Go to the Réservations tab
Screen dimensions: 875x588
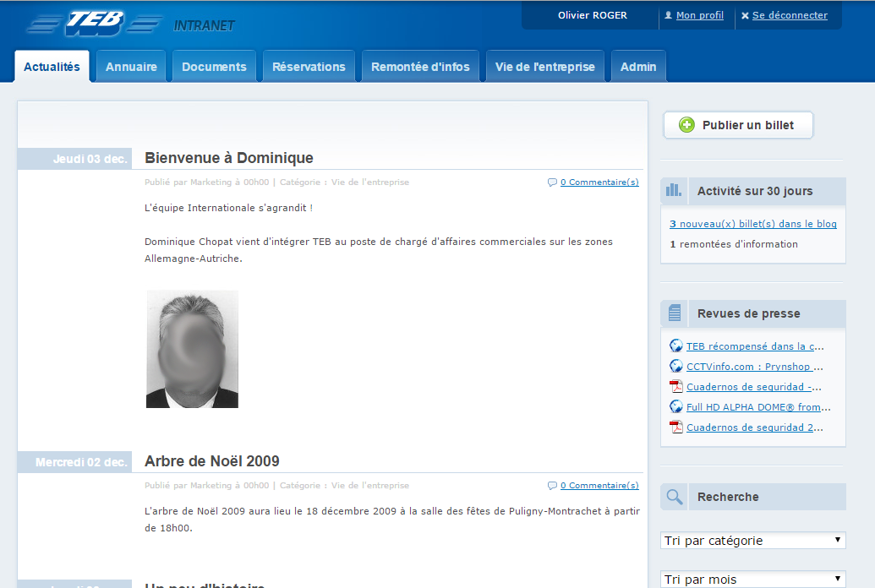coord(309,67)
